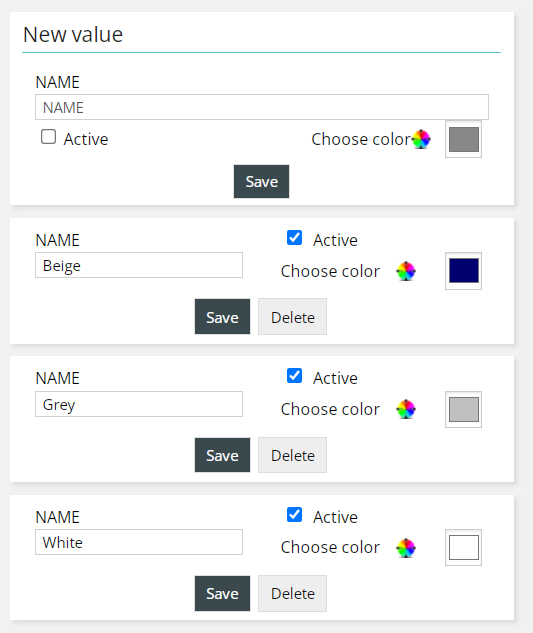The height and width of the screenshot is (633, 533).
Task: Click the white swatch for White
Action: pyautogui.click(x=464, y=548)
